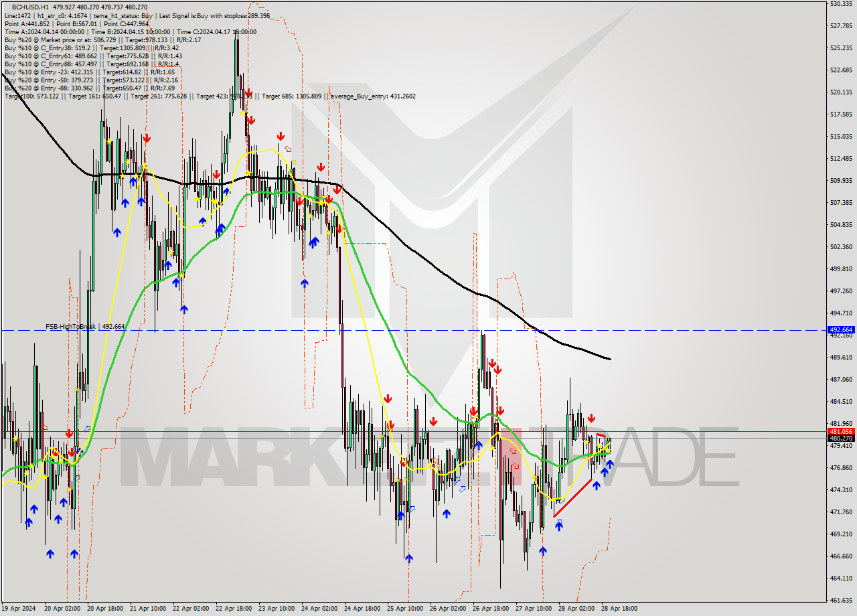Click price axis label 504.835

[x=840, y=224]
